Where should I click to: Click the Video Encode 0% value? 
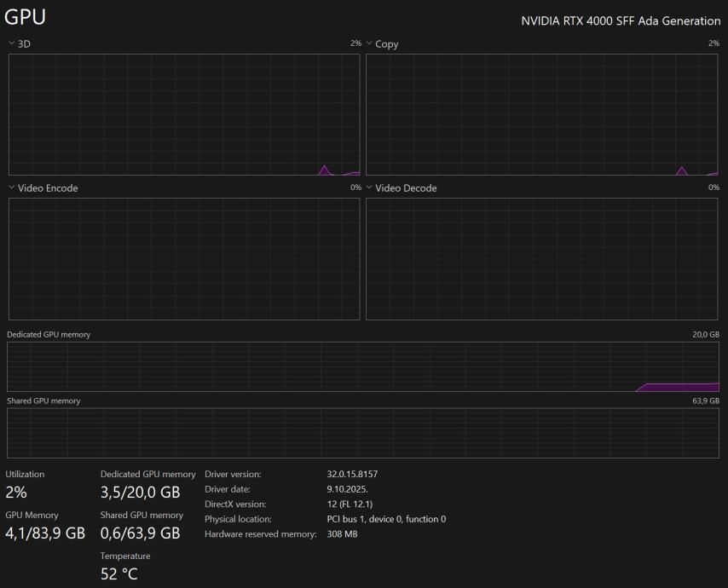355,187
